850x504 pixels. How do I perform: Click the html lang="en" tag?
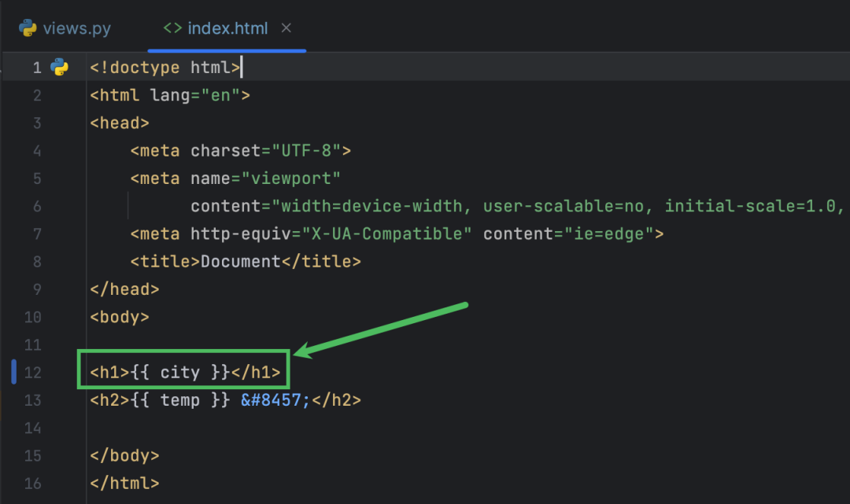(x=170, y=95)
